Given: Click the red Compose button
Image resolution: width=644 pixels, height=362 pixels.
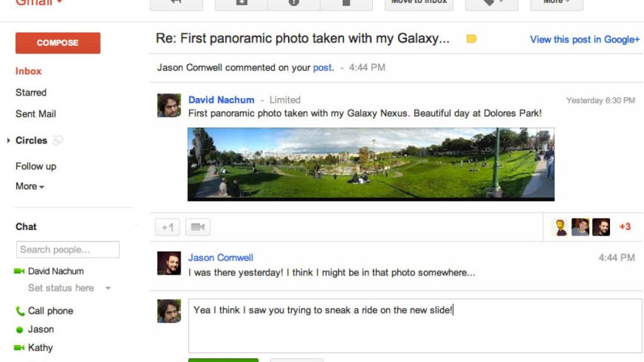Looking at the screenshot, I should tap(57, 43).
